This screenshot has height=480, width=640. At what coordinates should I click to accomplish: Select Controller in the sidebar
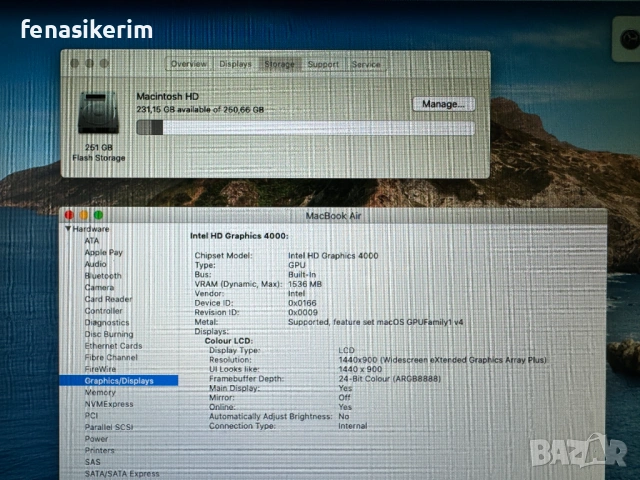pos(103,311)
